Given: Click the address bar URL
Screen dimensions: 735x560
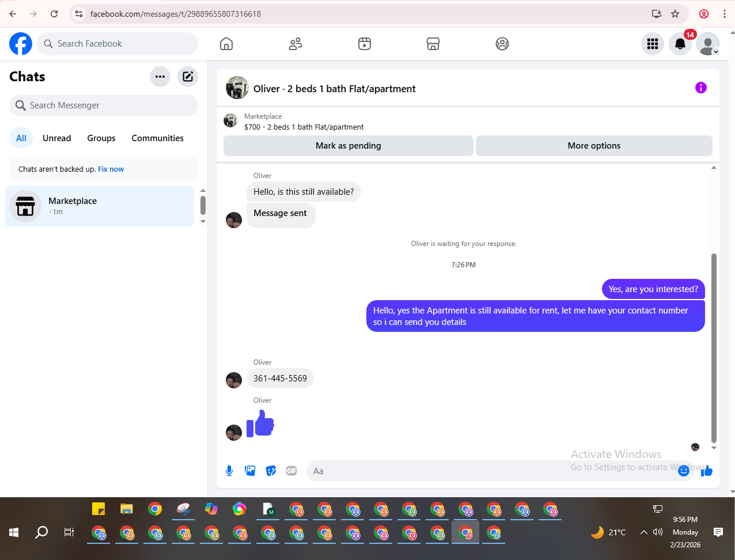Looking at the screenshot, I should [176, 14].
